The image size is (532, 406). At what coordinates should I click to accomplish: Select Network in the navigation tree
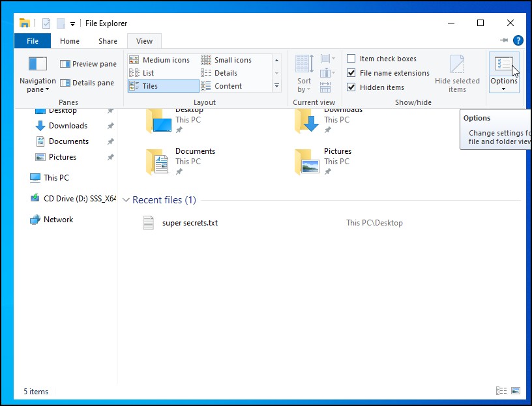[x=58, y=220]
